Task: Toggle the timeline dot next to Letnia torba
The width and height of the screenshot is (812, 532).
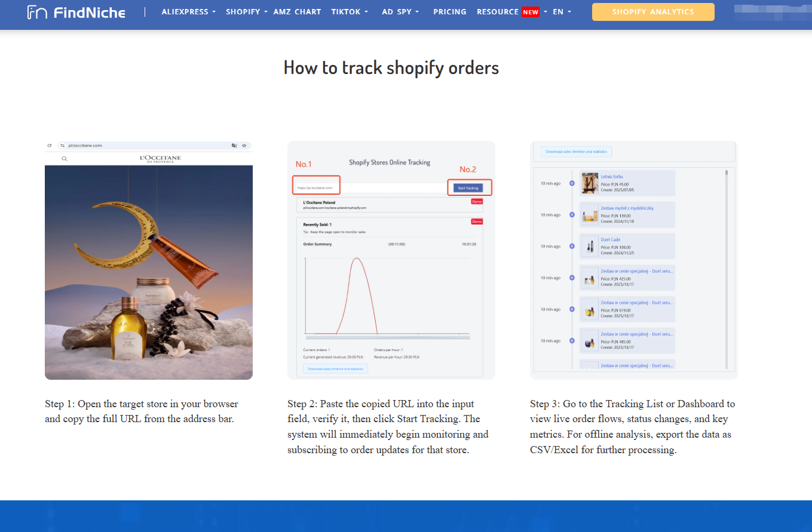Action: [x=572, y=183]
